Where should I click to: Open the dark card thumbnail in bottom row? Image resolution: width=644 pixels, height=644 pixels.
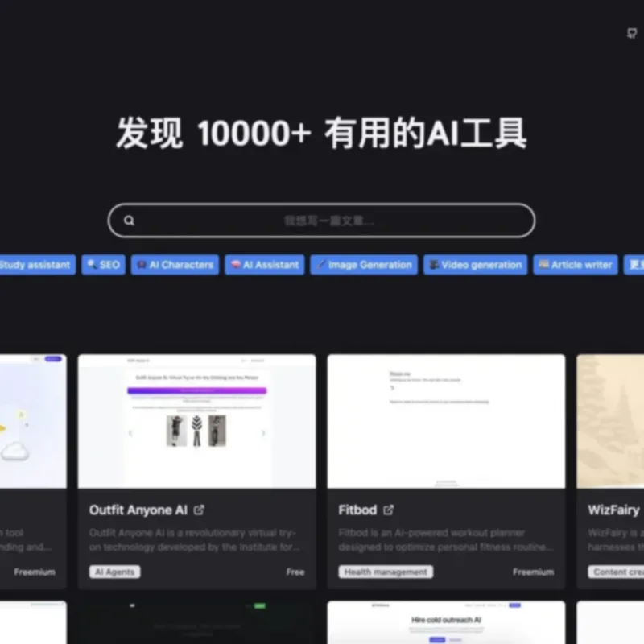[x=197, y=622]
